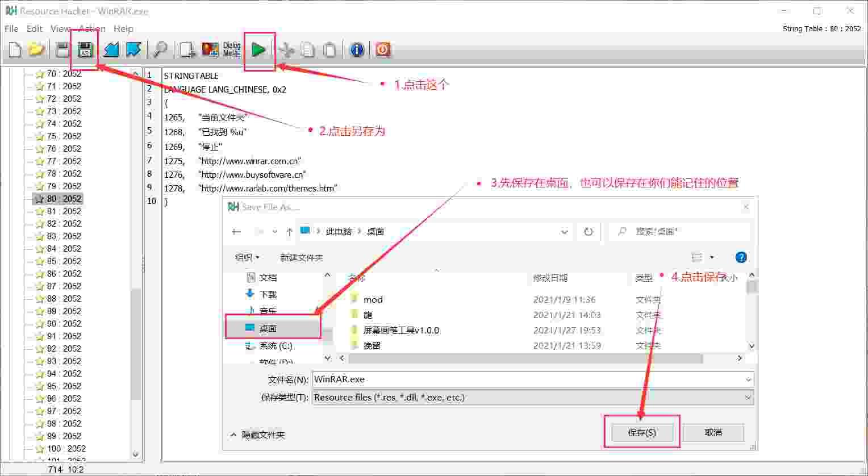Click the blue left-pointing bookmark toolbar icon

coord(111,50)
